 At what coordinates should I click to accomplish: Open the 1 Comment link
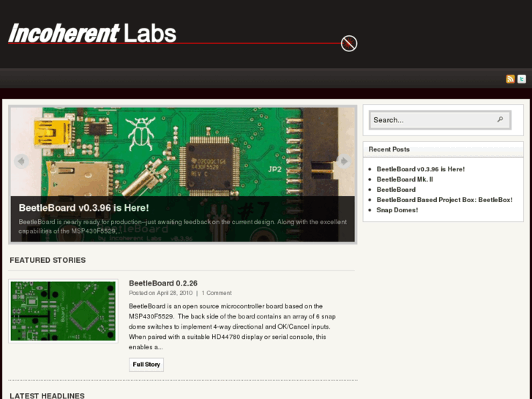(x=217, y=293)
